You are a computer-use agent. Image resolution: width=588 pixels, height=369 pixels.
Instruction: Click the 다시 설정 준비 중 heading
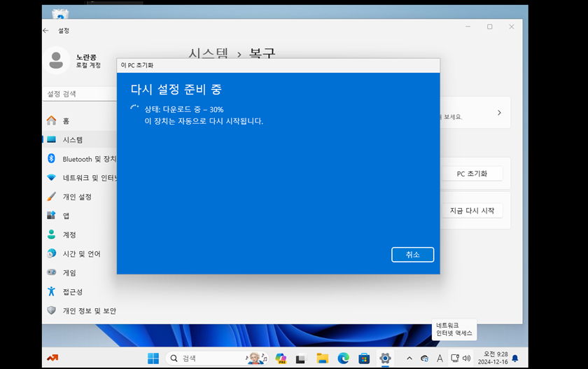click(176, 89)
